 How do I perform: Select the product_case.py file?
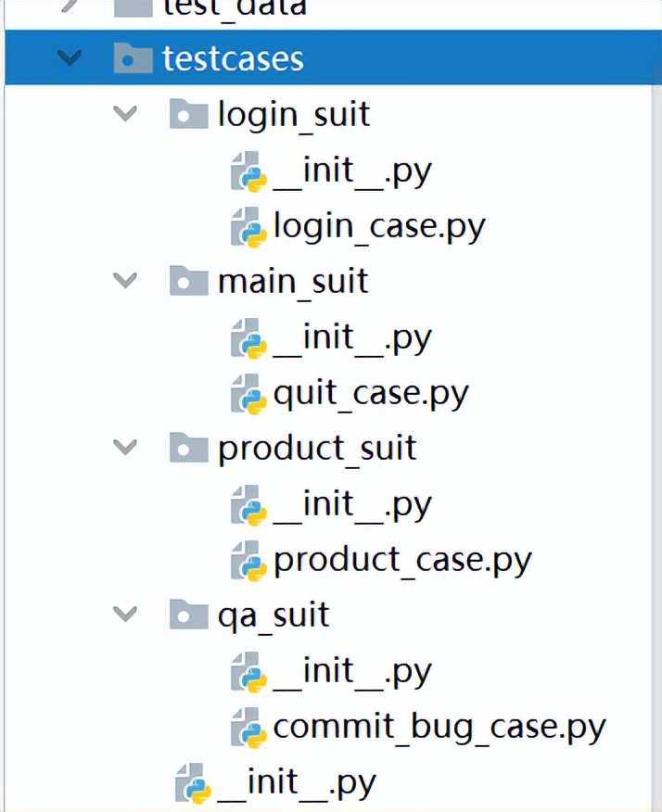pyautogui.click(x=402, y=560)
